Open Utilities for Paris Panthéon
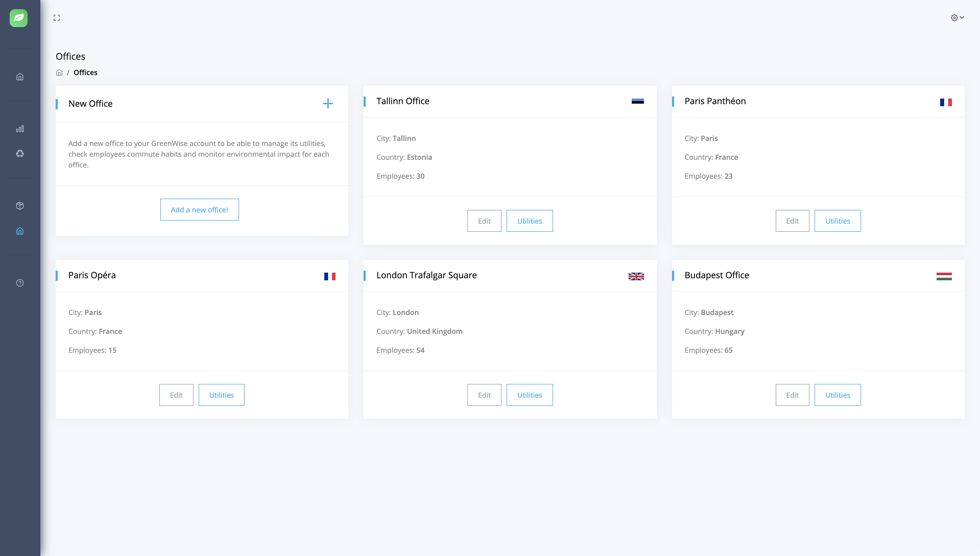 click(x=837, y=221)
